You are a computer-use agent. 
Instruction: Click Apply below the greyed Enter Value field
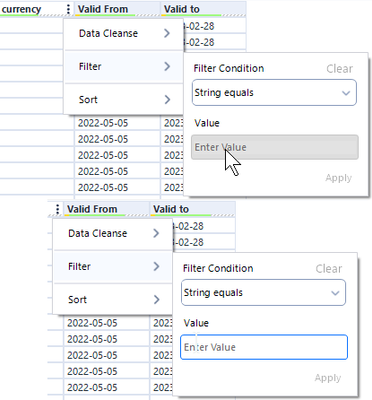pyautogui.click(x=339, y=178)
